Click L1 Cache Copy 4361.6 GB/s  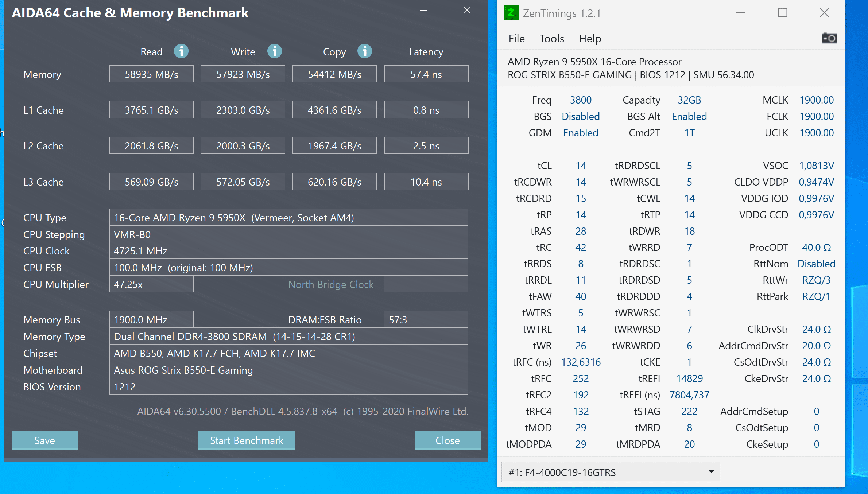pyautogui.click(x=334, y=110)
